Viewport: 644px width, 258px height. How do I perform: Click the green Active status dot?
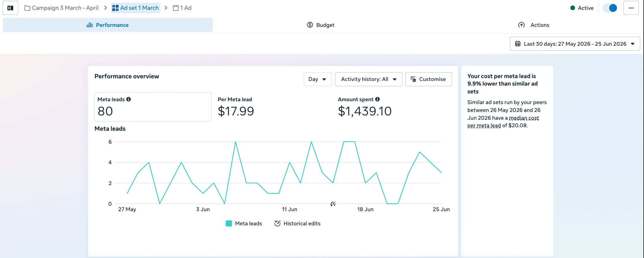click(x=573, y=8)
